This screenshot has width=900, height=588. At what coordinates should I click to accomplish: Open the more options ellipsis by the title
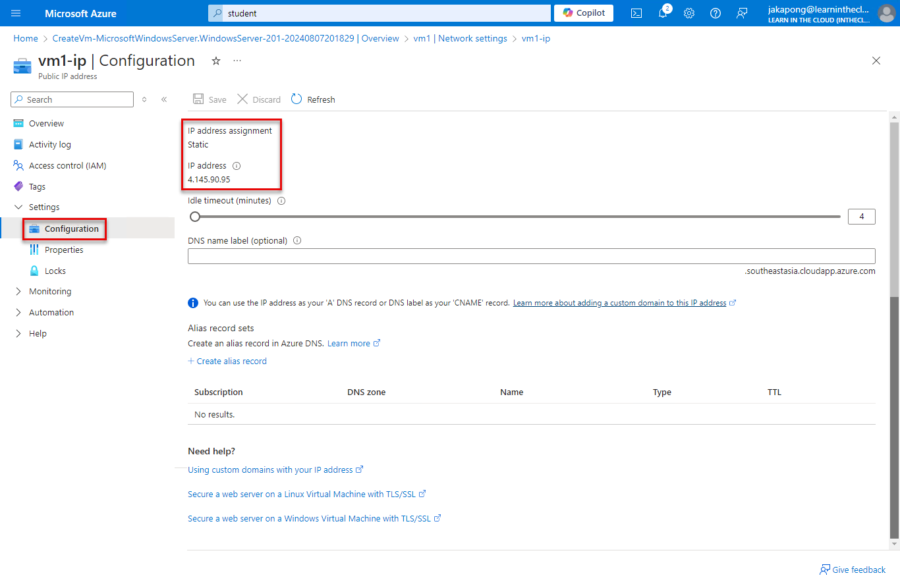[237, 61]
